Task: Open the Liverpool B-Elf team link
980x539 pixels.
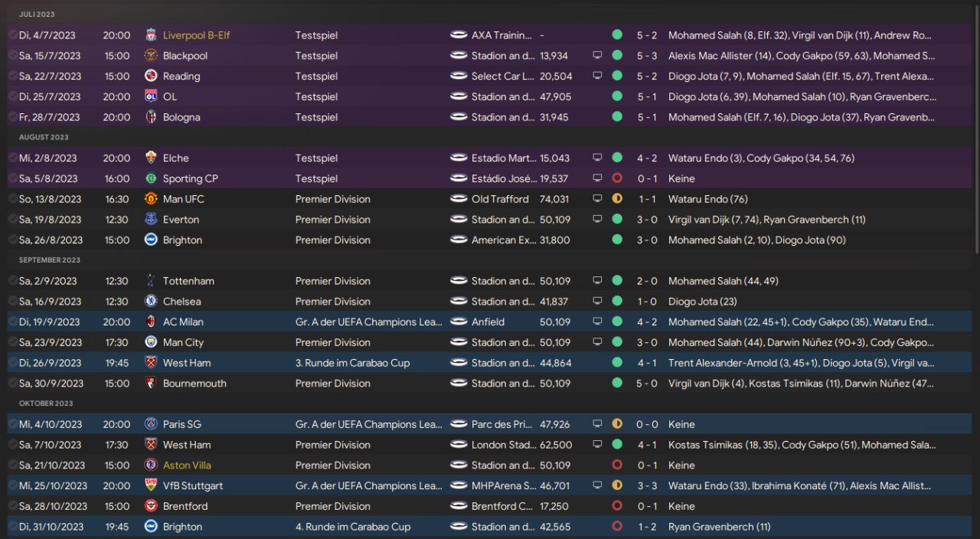Action: tap(196, 35)
